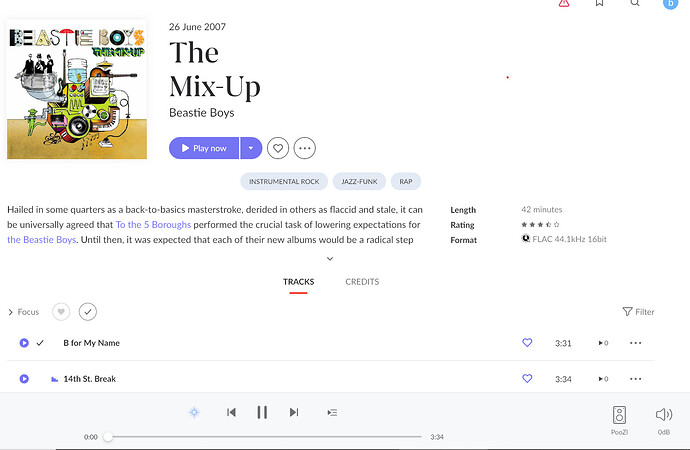Image resolution: width=690 pixels, height=450 pixels.
Task: Expand the album review text
Action: [330, 259]
